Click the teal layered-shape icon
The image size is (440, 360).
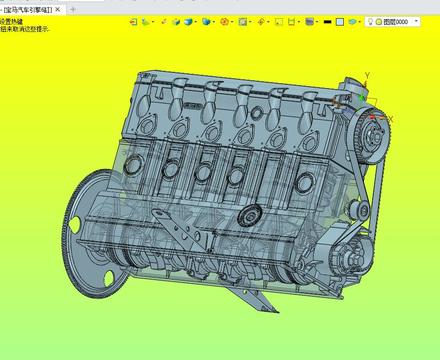(x=352, y=22)
